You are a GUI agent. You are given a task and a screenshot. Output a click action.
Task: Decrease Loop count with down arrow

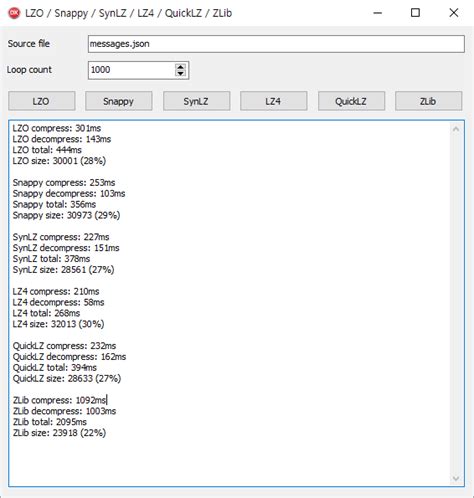click(180, 73)
